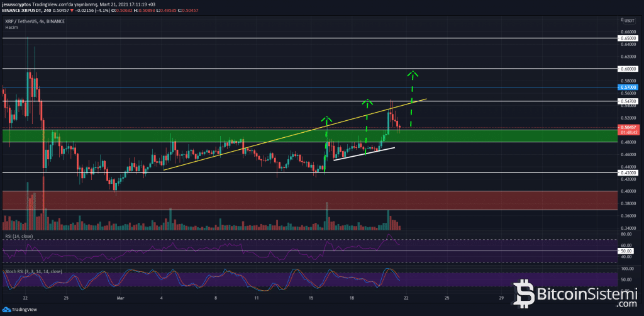Viewport: 644px width, 316px height.
Task: Click the 0.40000 price axis tick
Action: click(x=628, y=191)
